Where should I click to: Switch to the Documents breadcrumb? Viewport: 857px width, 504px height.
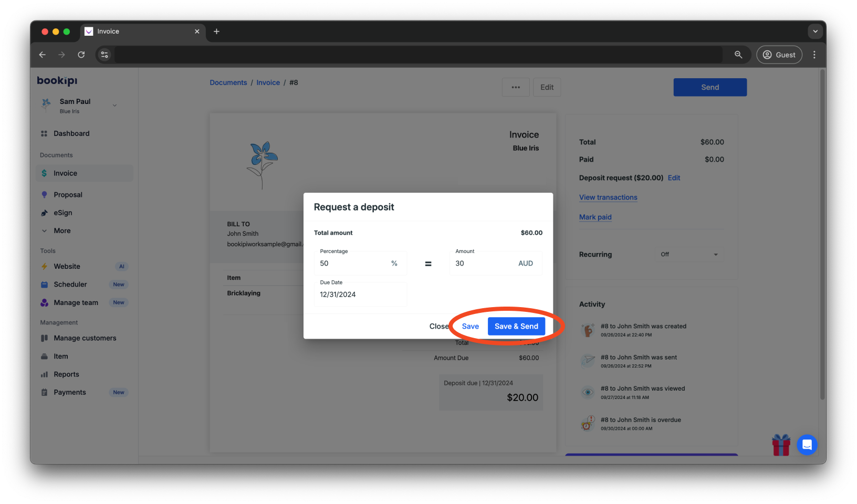coord(228,82)
